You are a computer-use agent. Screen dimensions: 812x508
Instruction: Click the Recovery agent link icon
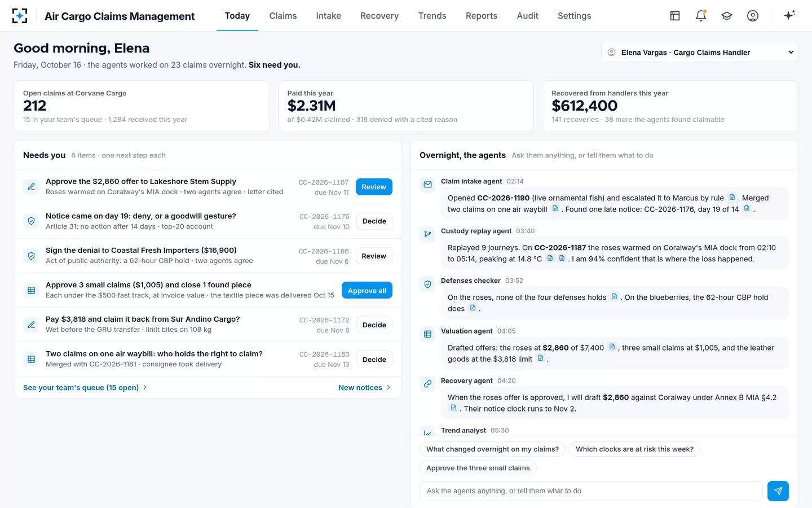tap(427, 384)
